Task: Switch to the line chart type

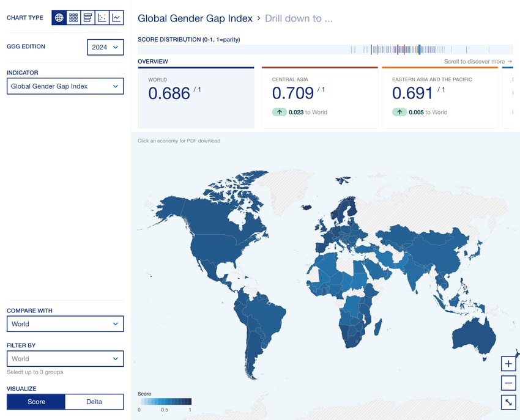Action: 116,18
